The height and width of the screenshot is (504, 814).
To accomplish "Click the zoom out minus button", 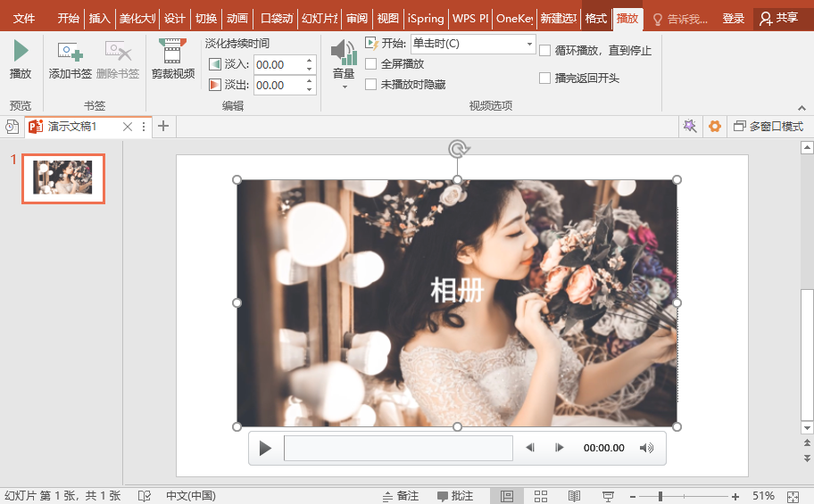I will click(x=633, y=497).
